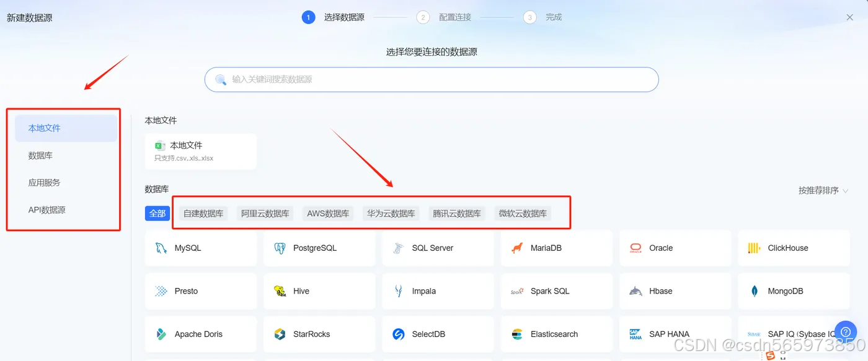Screen dimensions: 868x361
Task: 点击本地文件上传入口(csv/xls)
Action: 200,151
